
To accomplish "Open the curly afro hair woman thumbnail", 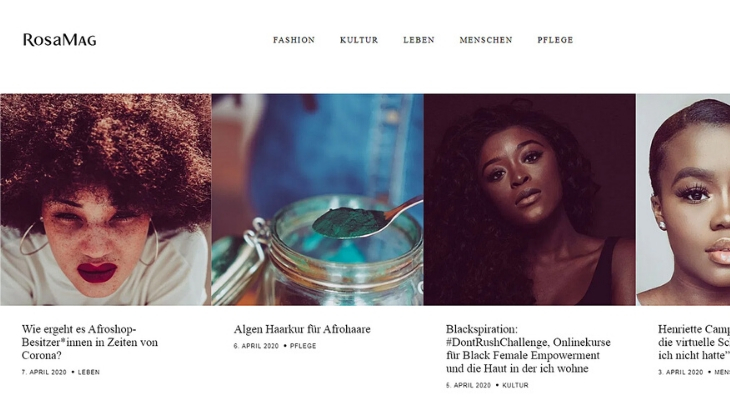I will pyautogui.click(x=106, y=200).
